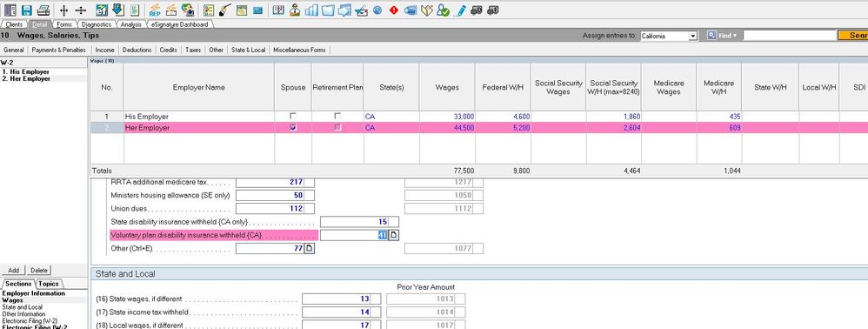Open detail icon beside Other (Ctrl+E) field
Viewport: 868px width, 329px height.
coord(310,249)
